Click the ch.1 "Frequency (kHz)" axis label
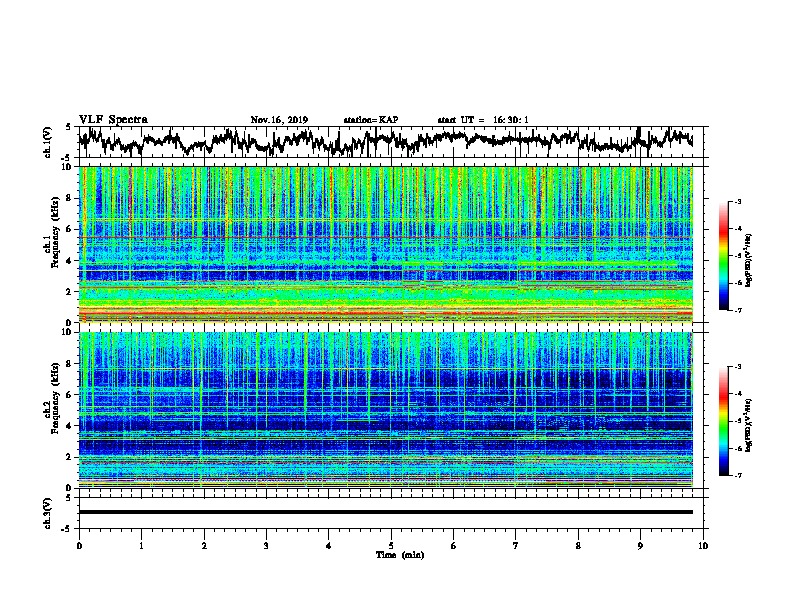The width and height of the screenshot is (792, 612). coord(55,233)
